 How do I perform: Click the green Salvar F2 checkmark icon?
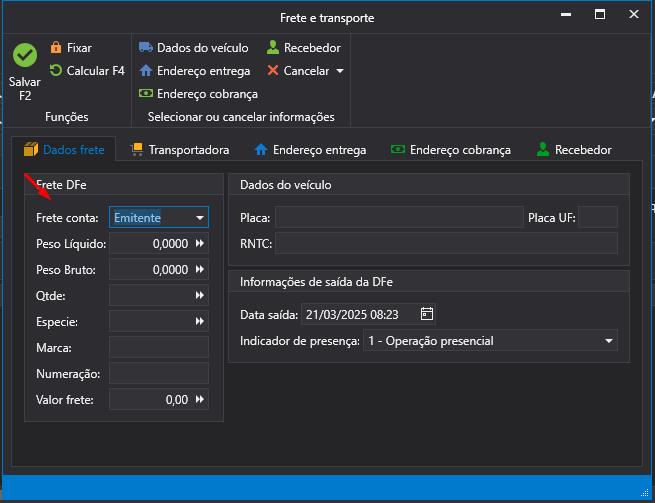(x=25, y=55)
